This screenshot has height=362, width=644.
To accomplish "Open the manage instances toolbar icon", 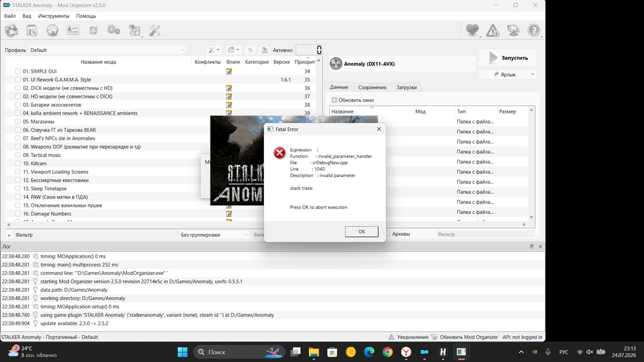I will coord(12,30).
